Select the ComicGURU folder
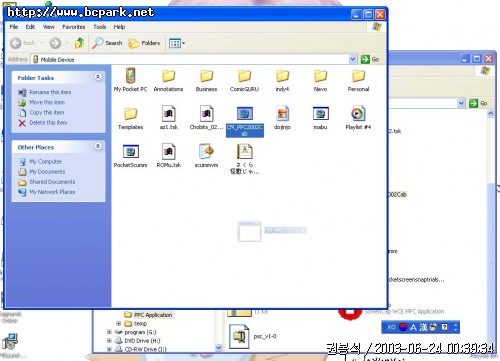Image resolution: width=500 pixels, height=361 pixels. tap(244, 79)
